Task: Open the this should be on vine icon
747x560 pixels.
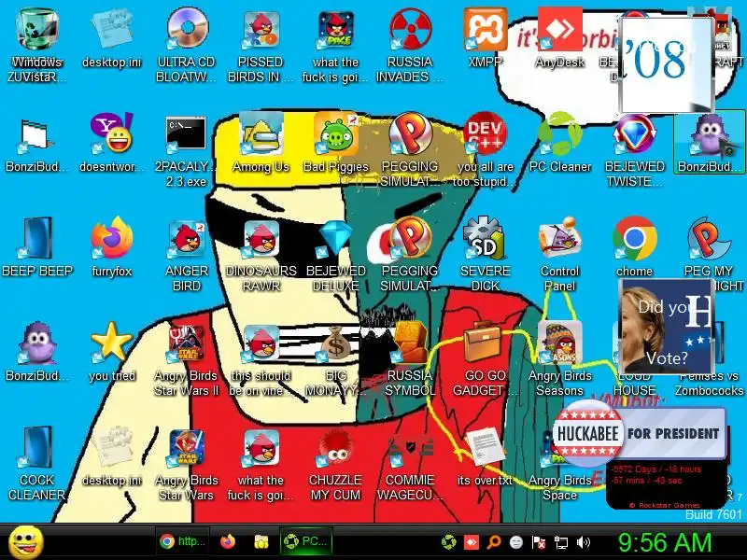Action: point(261,343)
